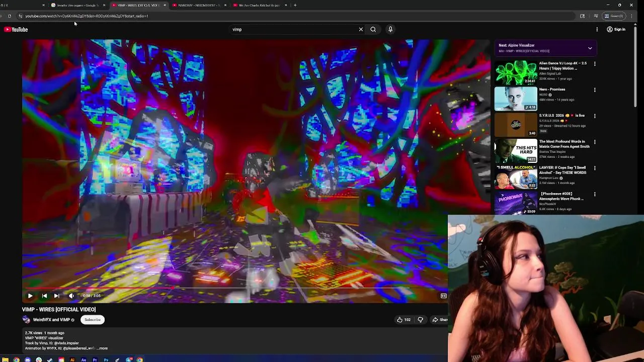Open options menu for Nero - Promises
Image resolution: width=644 pixels, height=362 pixels.
595,90
